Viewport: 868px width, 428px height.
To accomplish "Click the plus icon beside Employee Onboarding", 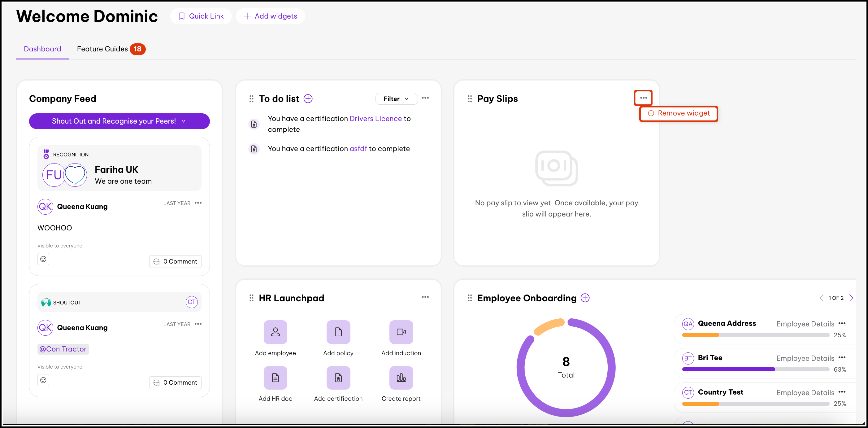I will (585, 298).
